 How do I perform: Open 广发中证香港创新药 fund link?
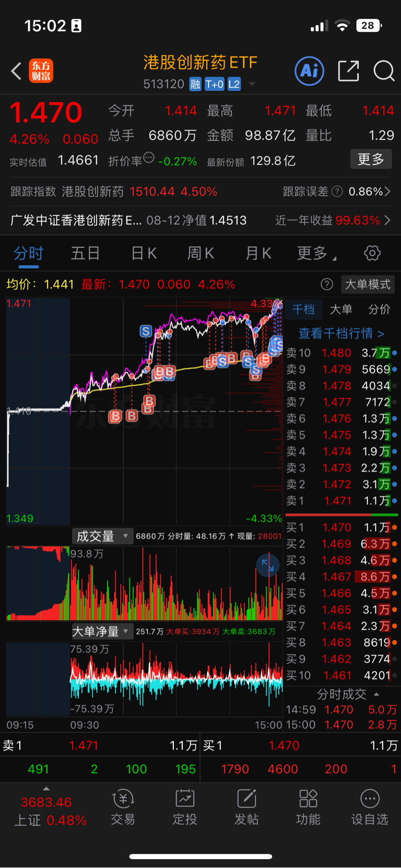point(76,220)
